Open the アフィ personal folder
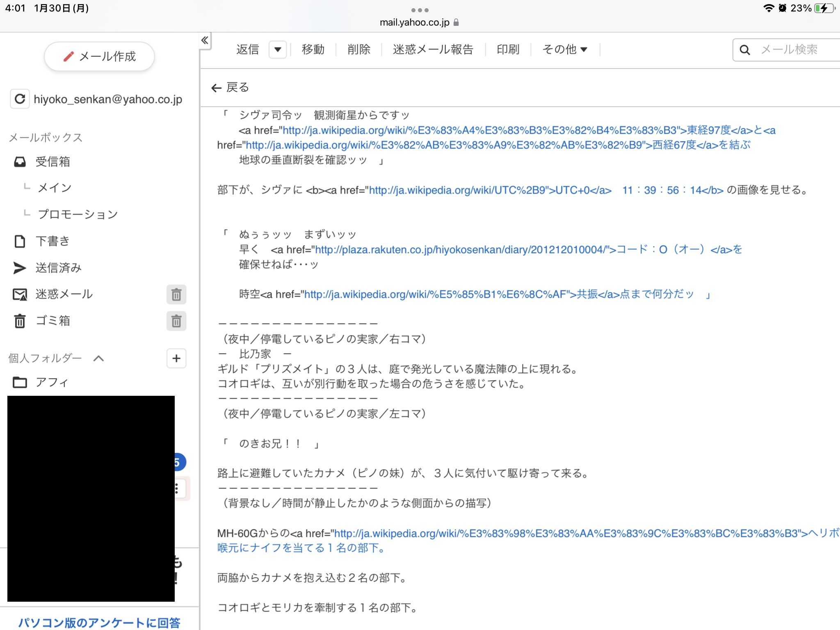The height and width of the screenshot is (630, 840). [x=52, y=382]
